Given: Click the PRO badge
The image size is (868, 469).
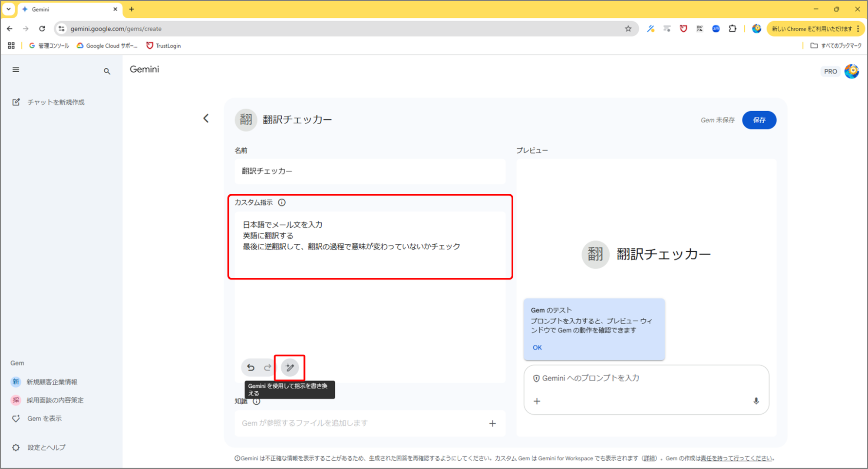Looking at the screenshot, I should pos(830,71).
